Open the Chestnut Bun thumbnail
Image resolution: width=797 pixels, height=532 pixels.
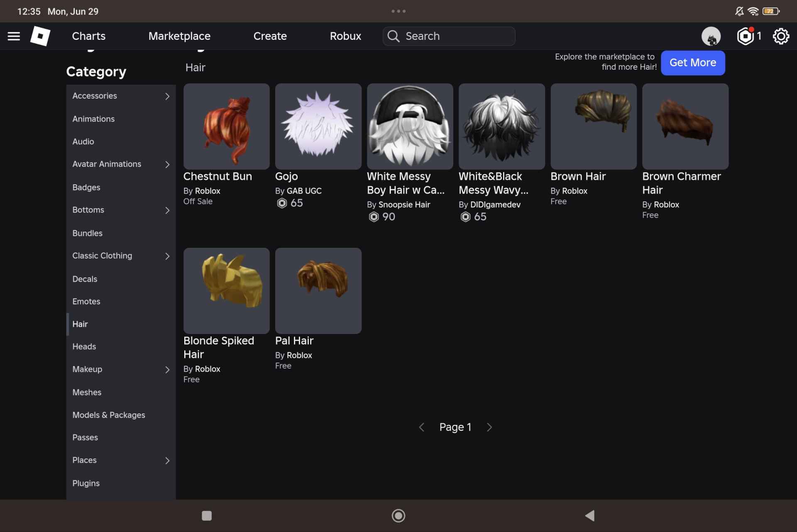tap(227, 126)
